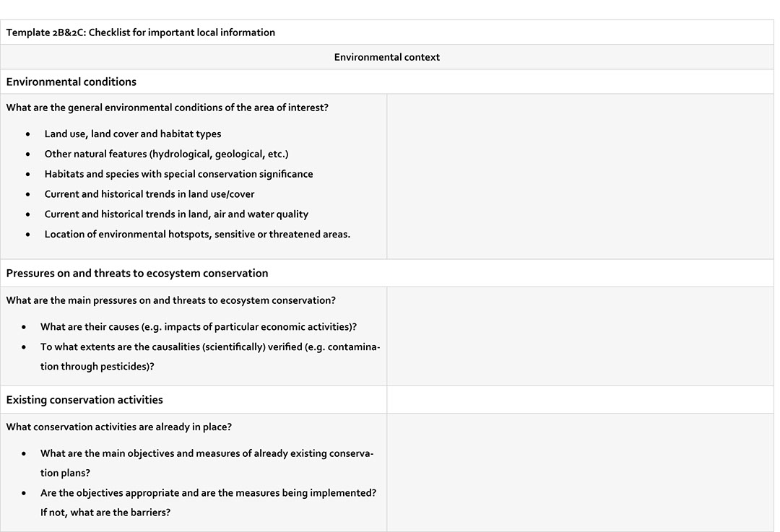The width and height of the screenshot is (780, 532).
Task: Click the trends in land use/cover bullet
Action: (149, 194)
